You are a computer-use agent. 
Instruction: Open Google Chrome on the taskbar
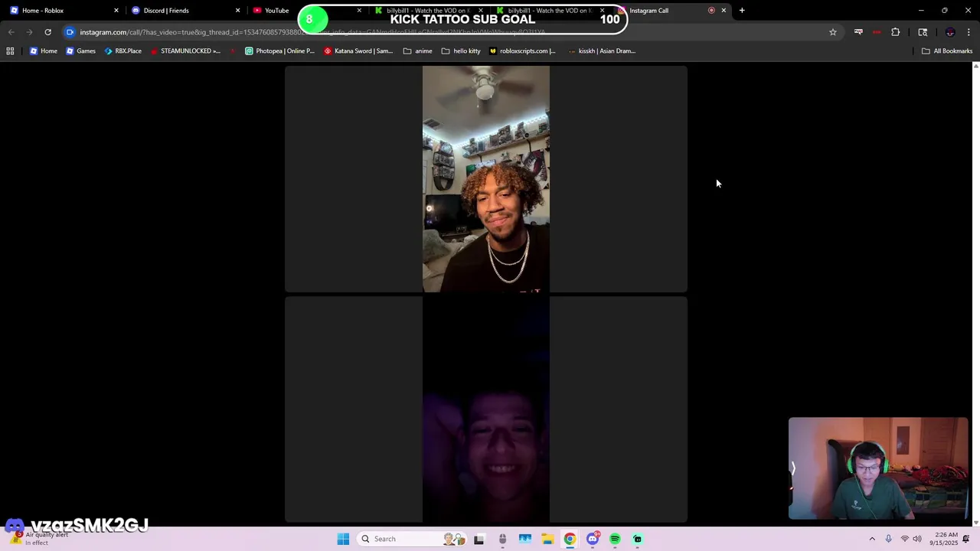[x=570, y=539]
